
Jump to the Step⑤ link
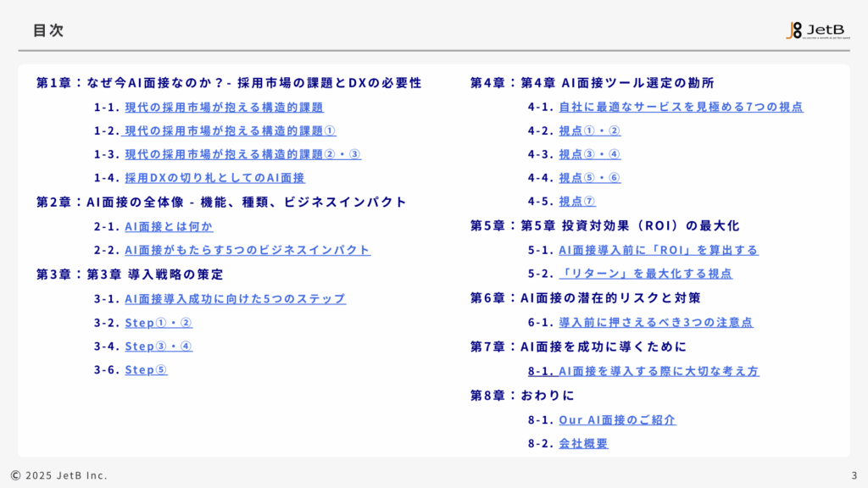pos(146,370)
